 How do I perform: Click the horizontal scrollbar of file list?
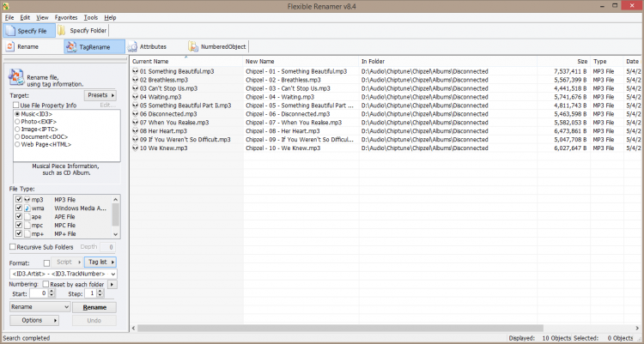pyautogui.click(x=341, y=329)
